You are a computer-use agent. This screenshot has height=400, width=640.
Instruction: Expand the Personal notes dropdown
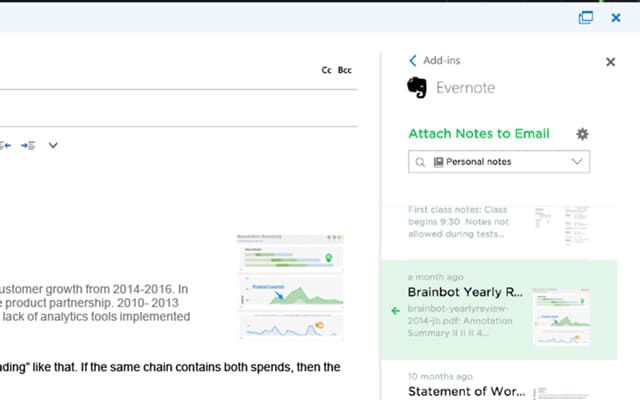577,161
